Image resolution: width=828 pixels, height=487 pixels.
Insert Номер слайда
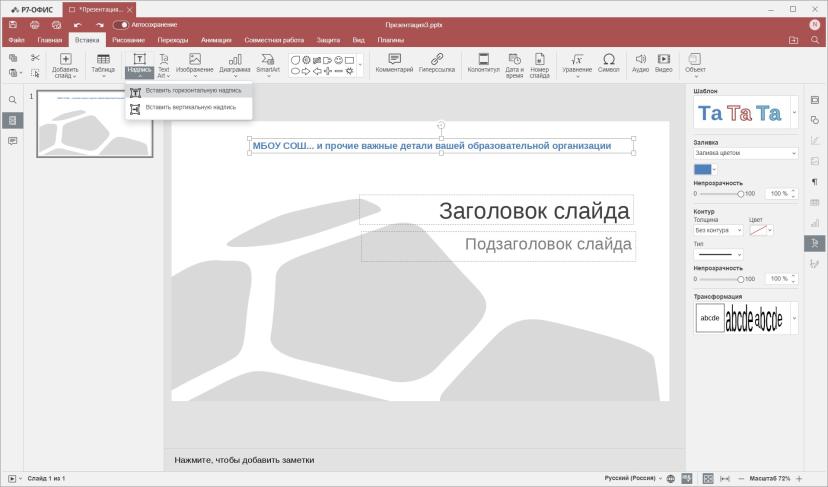[x=539, y=66]
